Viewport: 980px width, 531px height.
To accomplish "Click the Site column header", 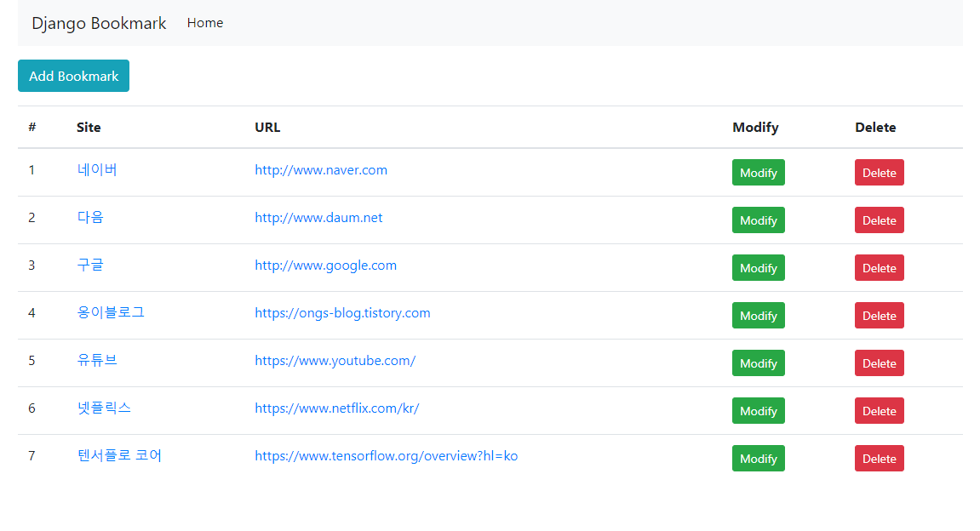I will tap(89, 128).
